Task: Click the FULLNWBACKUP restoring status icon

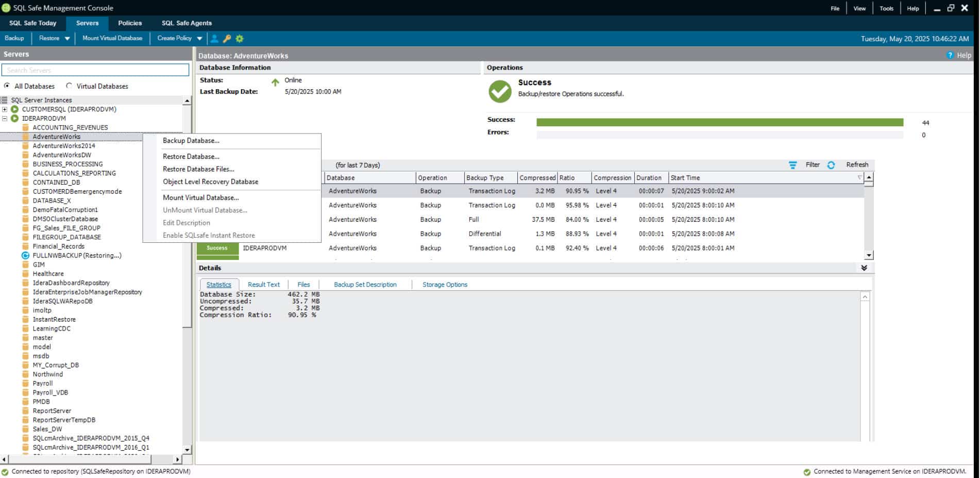Action: [x=25, y=256]
